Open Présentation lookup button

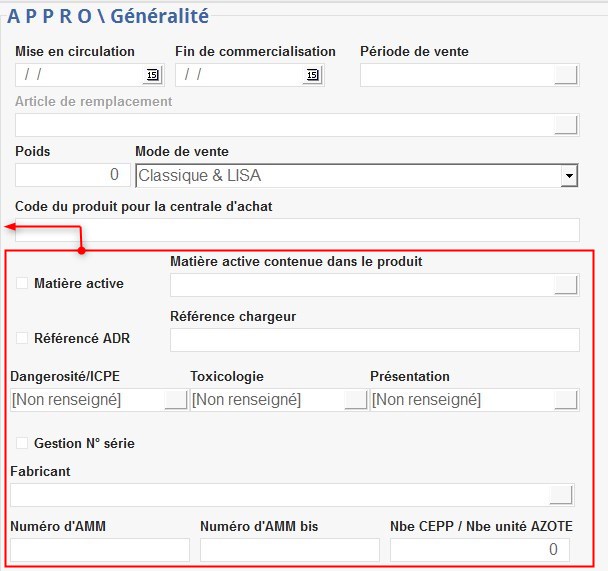click(x=566, y=400)
